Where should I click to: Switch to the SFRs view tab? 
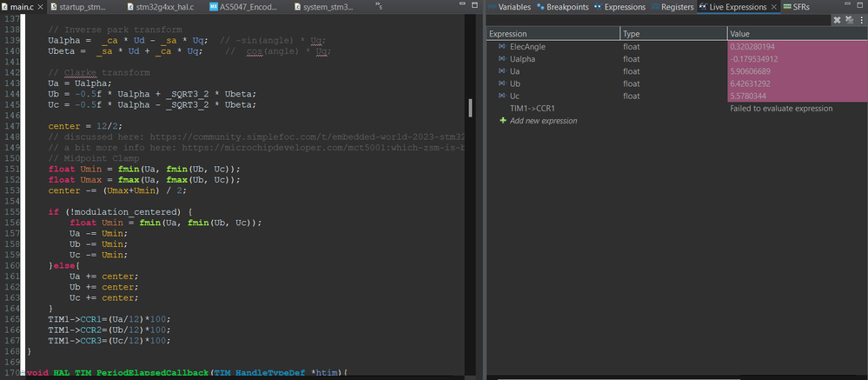point(797,7)
